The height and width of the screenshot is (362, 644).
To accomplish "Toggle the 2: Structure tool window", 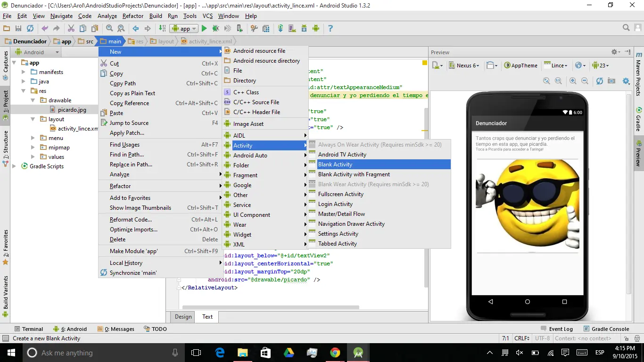I will (x=6, y=148).
